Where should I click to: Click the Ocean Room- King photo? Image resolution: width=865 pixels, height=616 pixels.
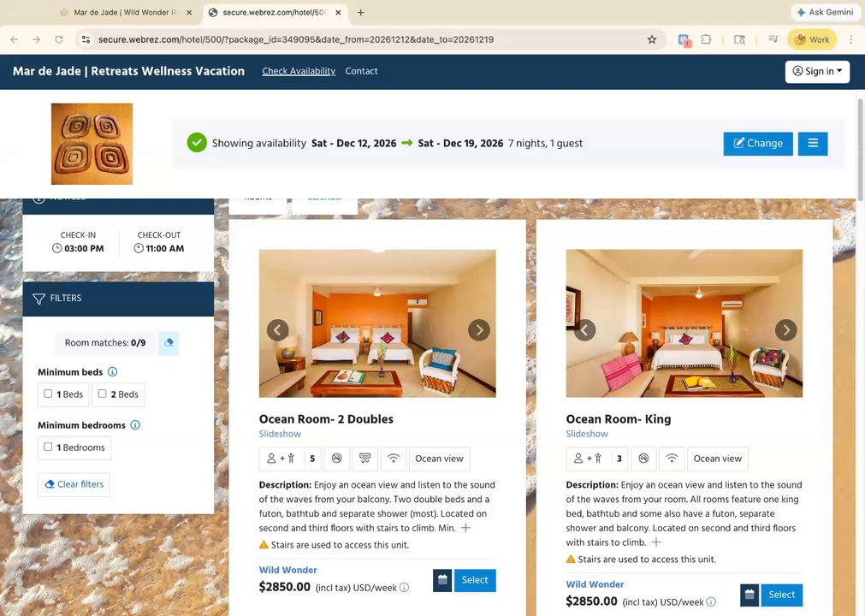684,323
